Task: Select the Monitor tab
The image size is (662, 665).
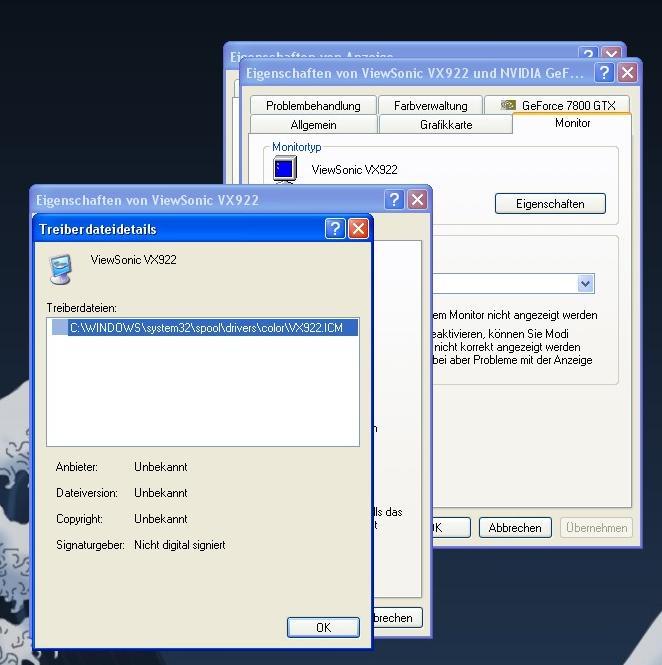Action: tap(572, 123)
